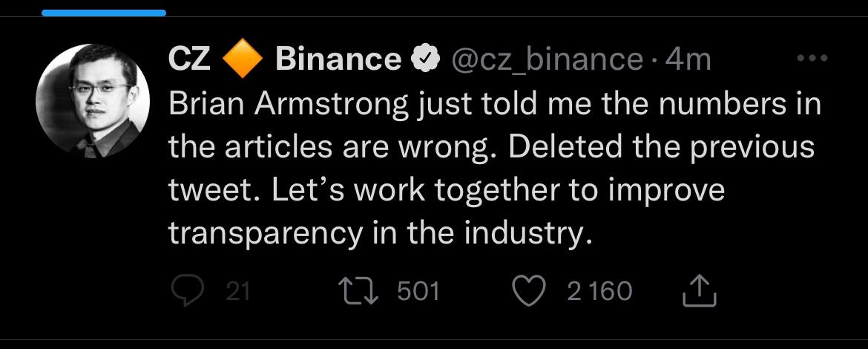Viewport: 868px width, 349px height.
Task: Open CZ's profile picture avatar
Action: (93, 101)
